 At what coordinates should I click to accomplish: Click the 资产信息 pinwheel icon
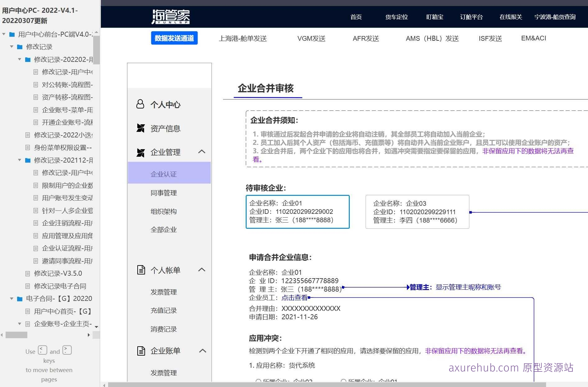141,128
